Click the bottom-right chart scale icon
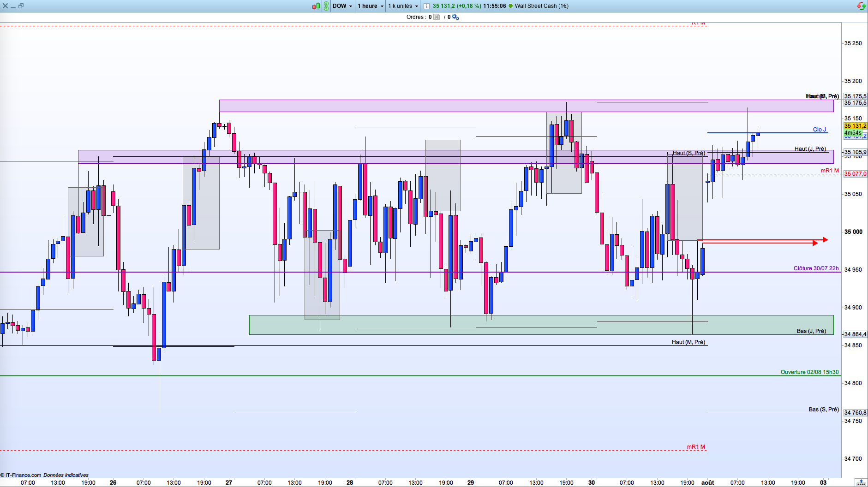The width and height of the screenshot is (868, 487). (x=861, y=482)
